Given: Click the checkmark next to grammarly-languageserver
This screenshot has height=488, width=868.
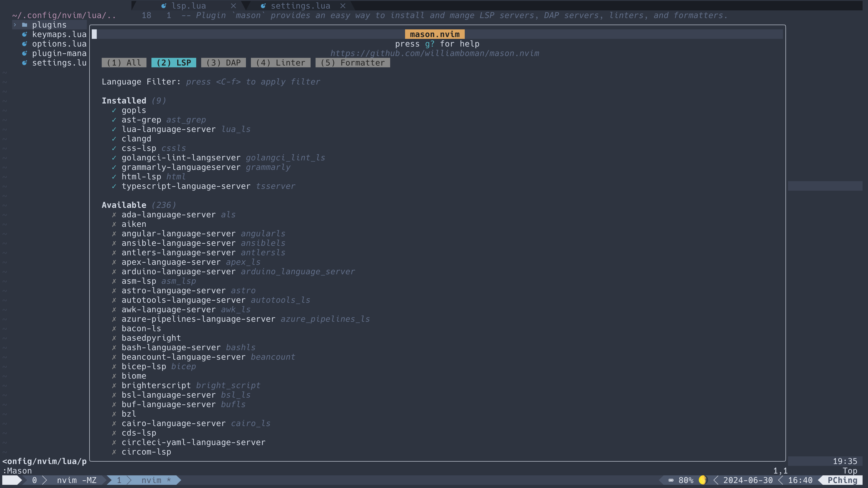Looking at the screenshot, I should pos(114,167).
